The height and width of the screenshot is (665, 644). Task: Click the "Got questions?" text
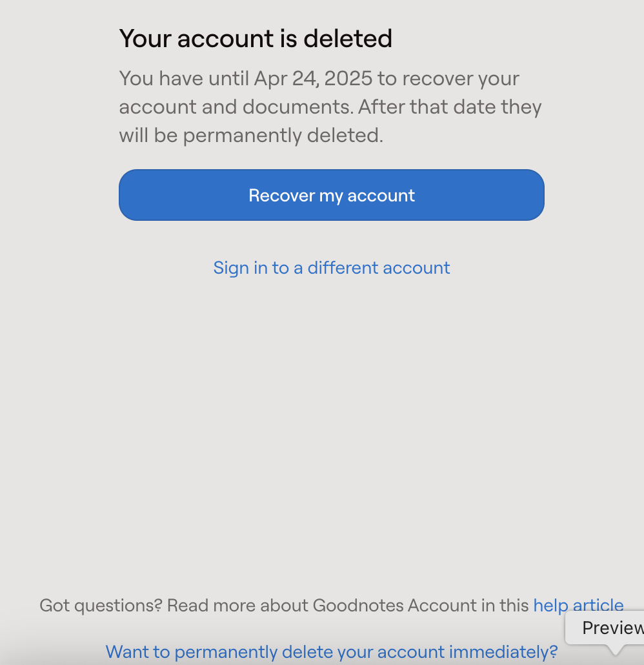pyautogui.click(x=100, y=606)
